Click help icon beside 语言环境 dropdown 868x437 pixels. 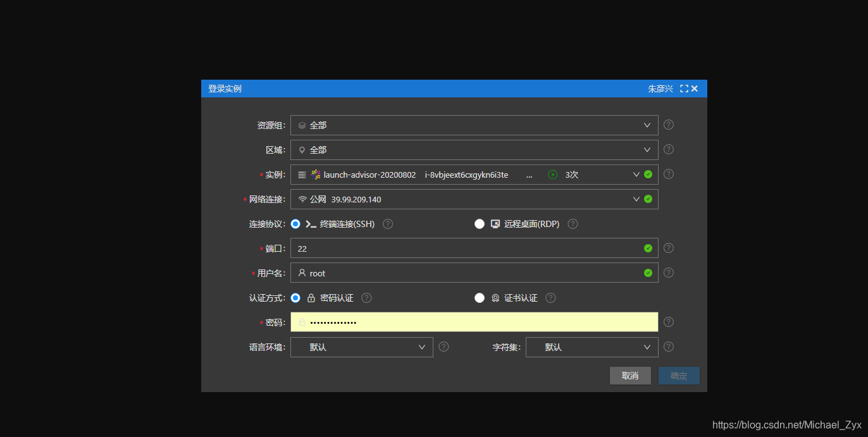tap(443, 347)
